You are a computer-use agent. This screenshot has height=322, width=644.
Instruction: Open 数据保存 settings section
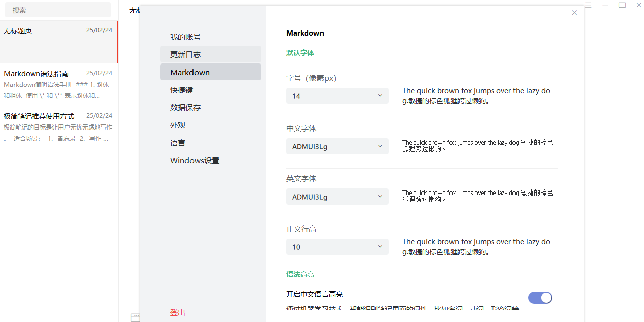185,107
